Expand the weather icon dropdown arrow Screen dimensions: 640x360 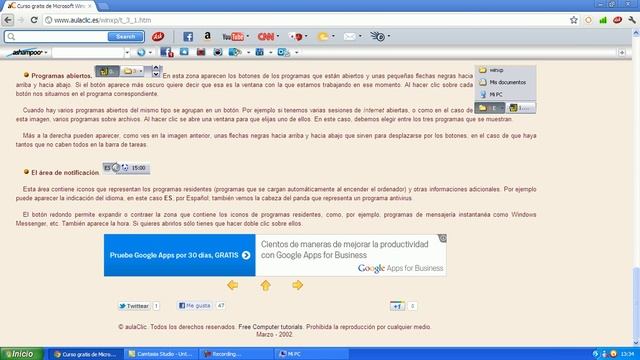[333, 36]
